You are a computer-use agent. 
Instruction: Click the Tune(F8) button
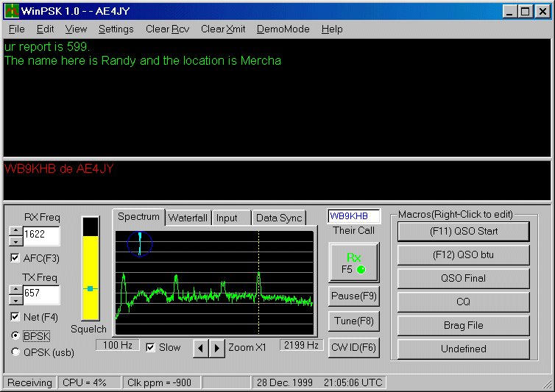354,321
